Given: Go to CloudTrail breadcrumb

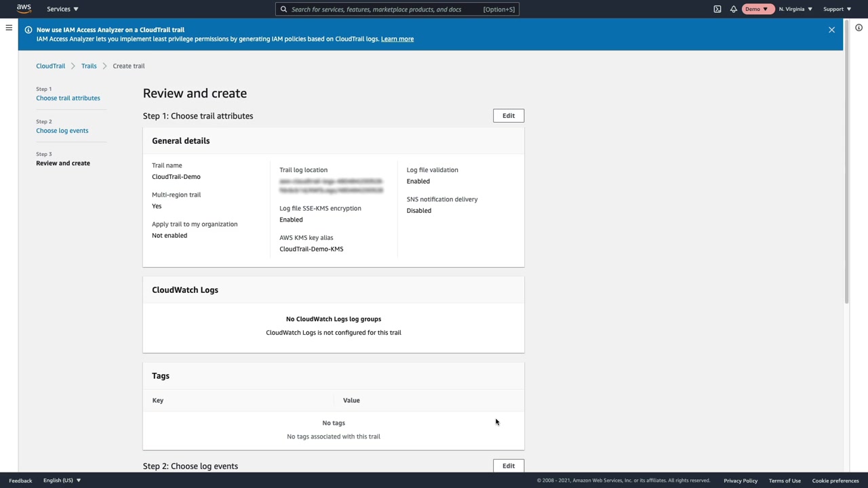Looking at the screenshot, I should tap(51, 66).
